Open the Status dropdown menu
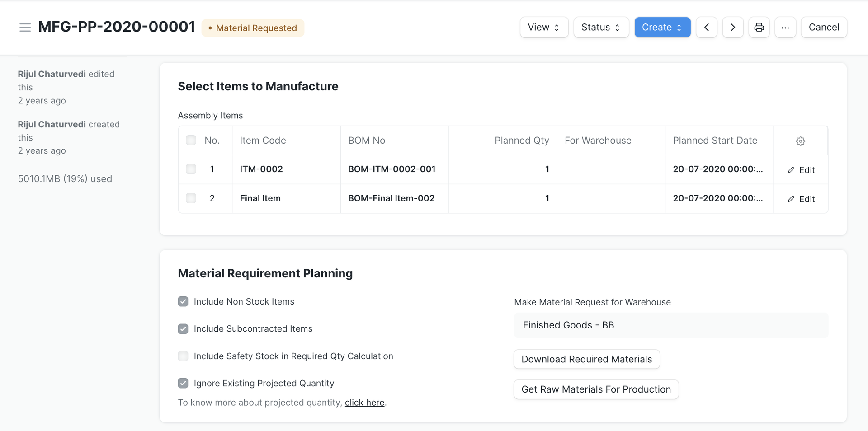The image size is (868, 431). [601, 28]
